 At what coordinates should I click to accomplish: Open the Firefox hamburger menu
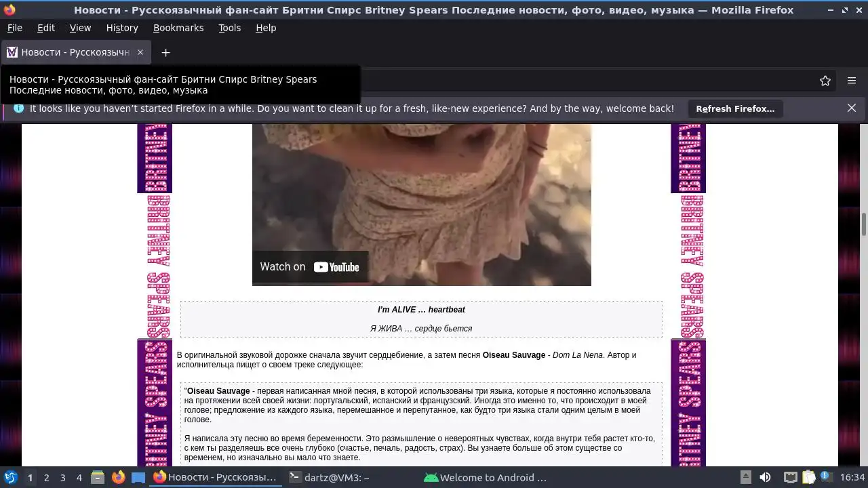point(852,81)
